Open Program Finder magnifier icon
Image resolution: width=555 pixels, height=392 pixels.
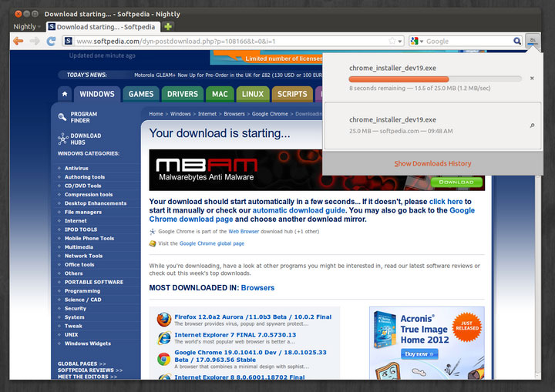click(x=62, y=117)
